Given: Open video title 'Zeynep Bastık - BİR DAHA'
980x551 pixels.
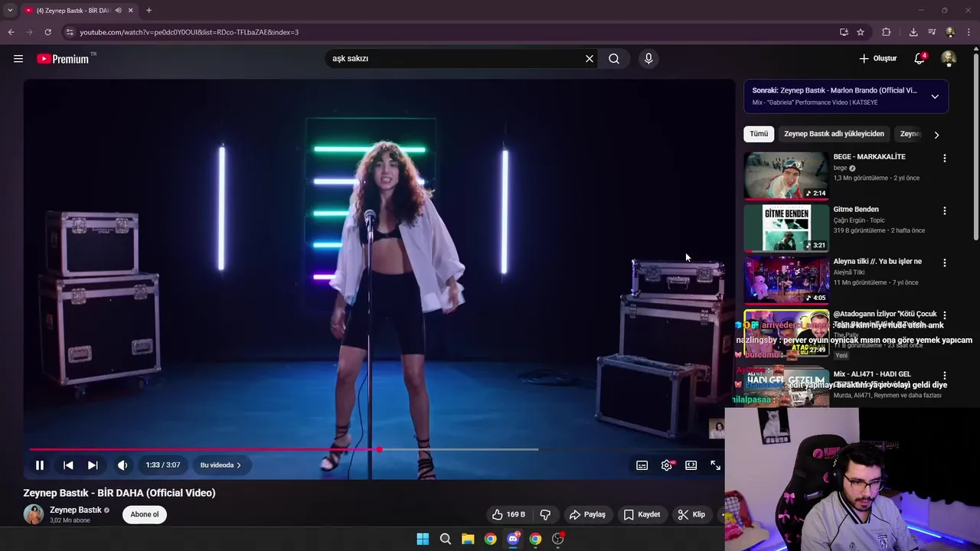Looking at the screenshot, I should pos(119,493).
